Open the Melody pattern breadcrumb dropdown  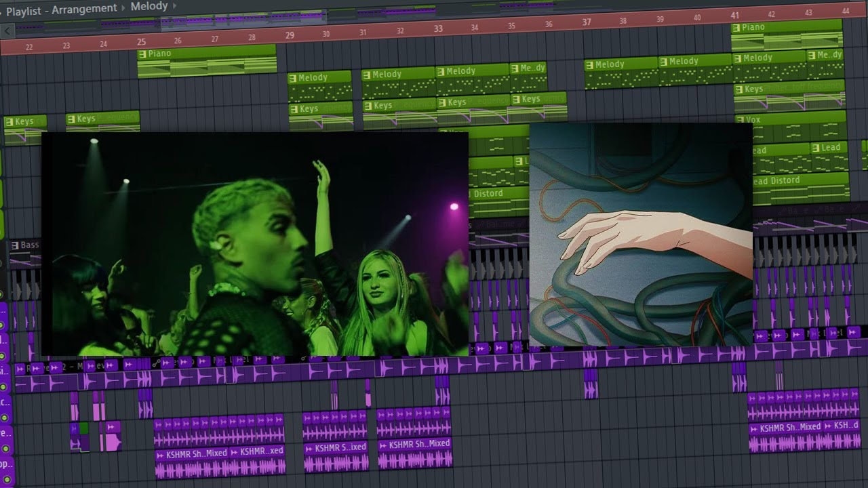point(149,6)
